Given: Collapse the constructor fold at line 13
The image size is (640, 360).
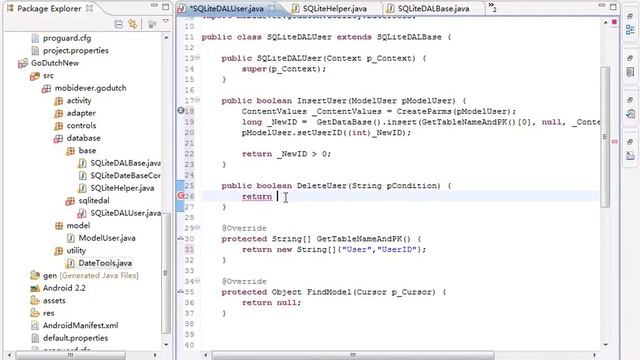Looking at the screenshot, I should pyautogui.click(x=198, y=58).
